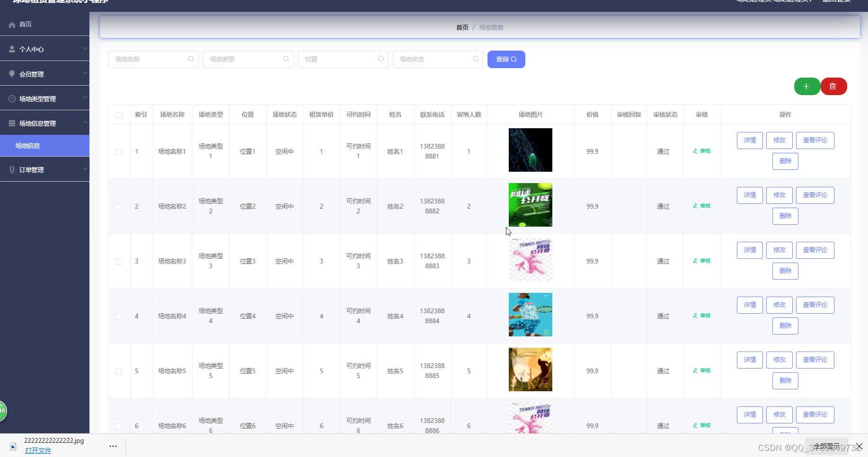Screen dimensions: 868x457
Task: Click the golden silhouette image in row 5
Action: pyautogui.click(x=531, y=369)
